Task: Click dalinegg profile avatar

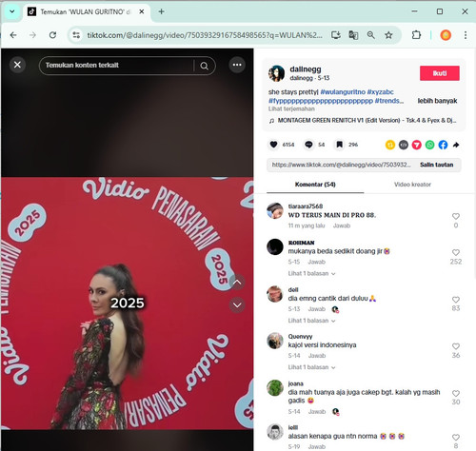Action: pos(276,73)
